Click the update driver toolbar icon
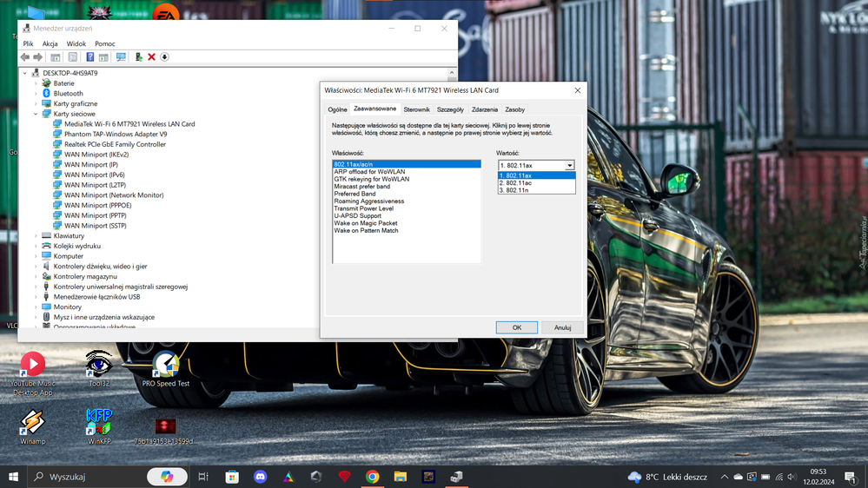Image resolution: width=868 pixels, height=488 pixels. 138,57
